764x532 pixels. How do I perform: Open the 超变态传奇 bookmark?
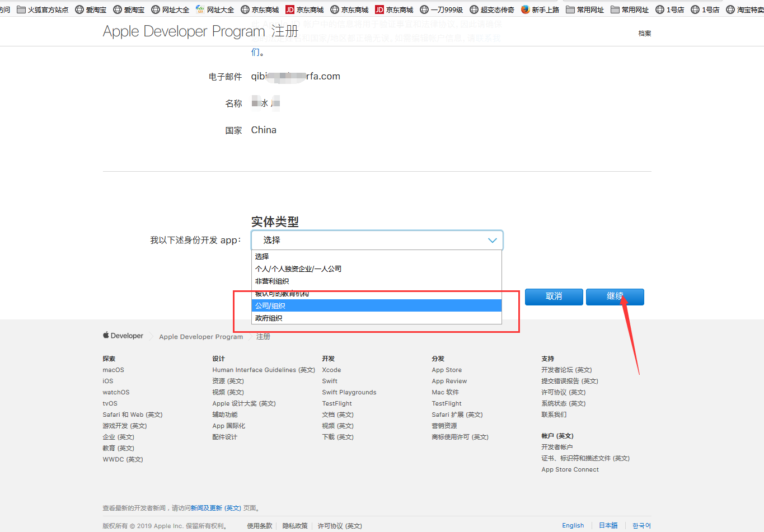point(492,10)
